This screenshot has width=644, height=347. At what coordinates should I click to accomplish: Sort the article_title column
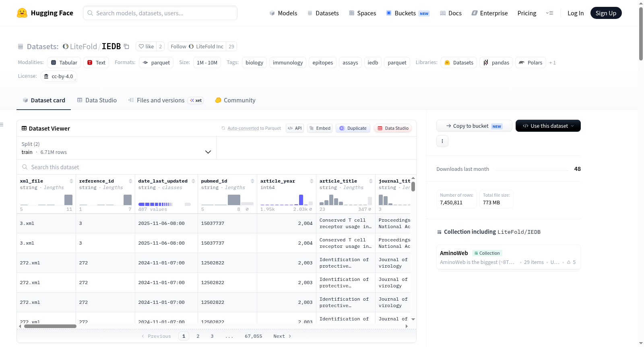coord(371,181)
